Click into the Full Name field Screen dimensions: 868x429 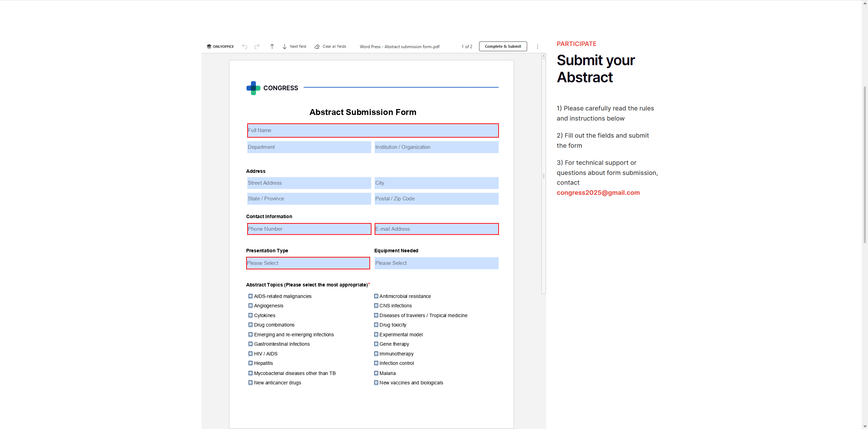(373, 130)
